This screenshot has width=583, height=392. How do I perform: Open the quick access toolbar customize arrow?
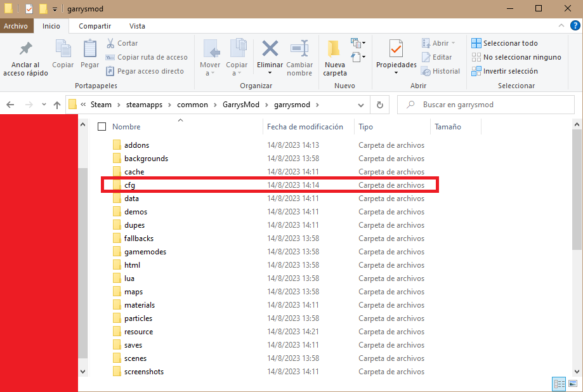pyautogui.click(x=55, y=9)
